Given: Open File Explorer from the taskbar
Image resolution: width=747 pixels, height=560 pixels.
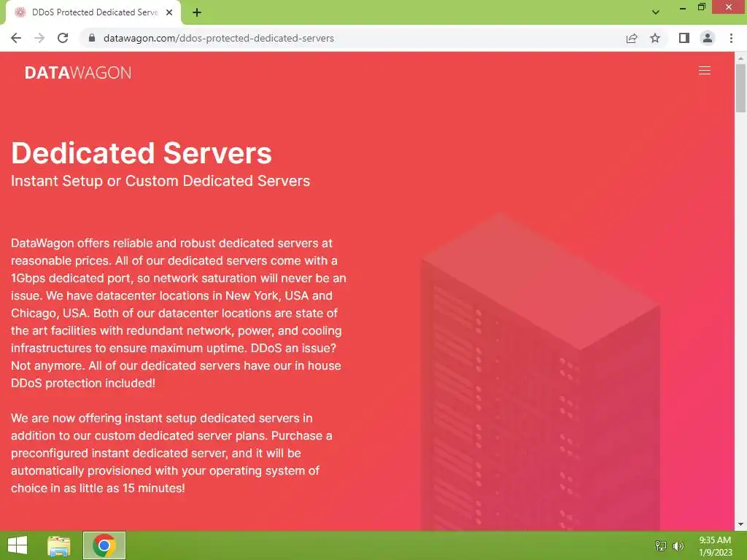Looking at the screenshot, I should coord(59,545).
